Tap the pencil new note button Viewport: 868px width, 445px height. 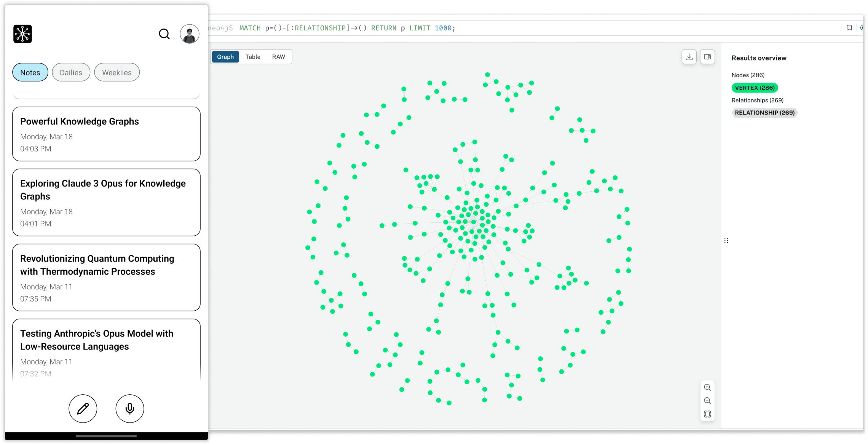click(x=83, y=408)
